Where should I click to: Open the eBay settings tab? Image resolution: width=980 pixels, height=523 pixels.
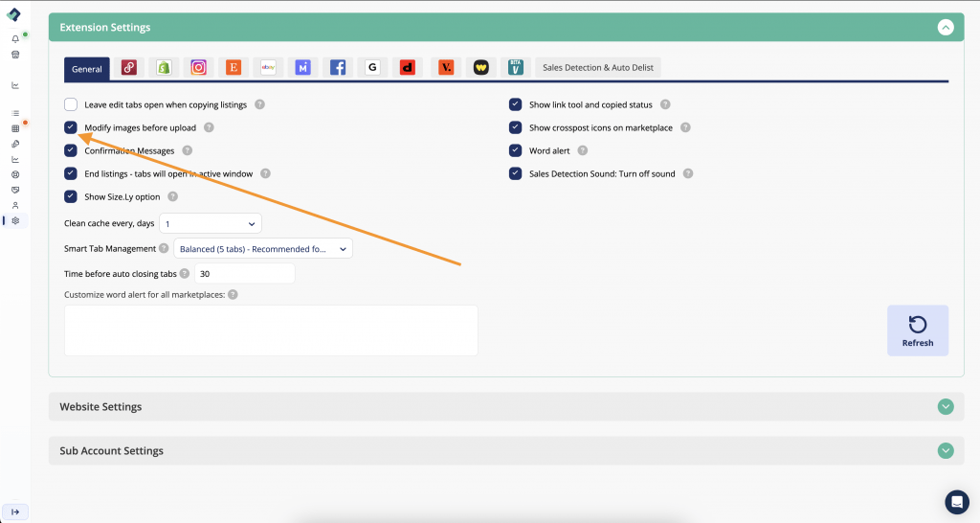point(268,68)
